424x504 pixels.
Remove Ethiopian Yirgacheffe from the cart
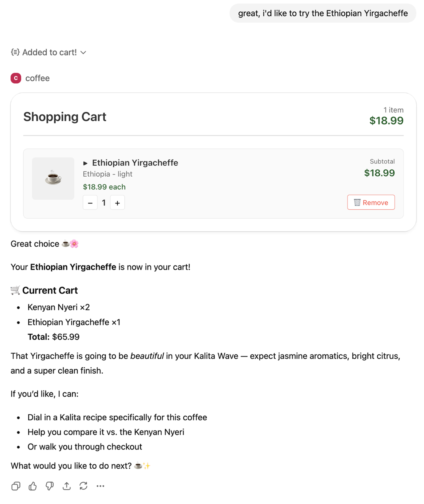[x=371, y=202]
